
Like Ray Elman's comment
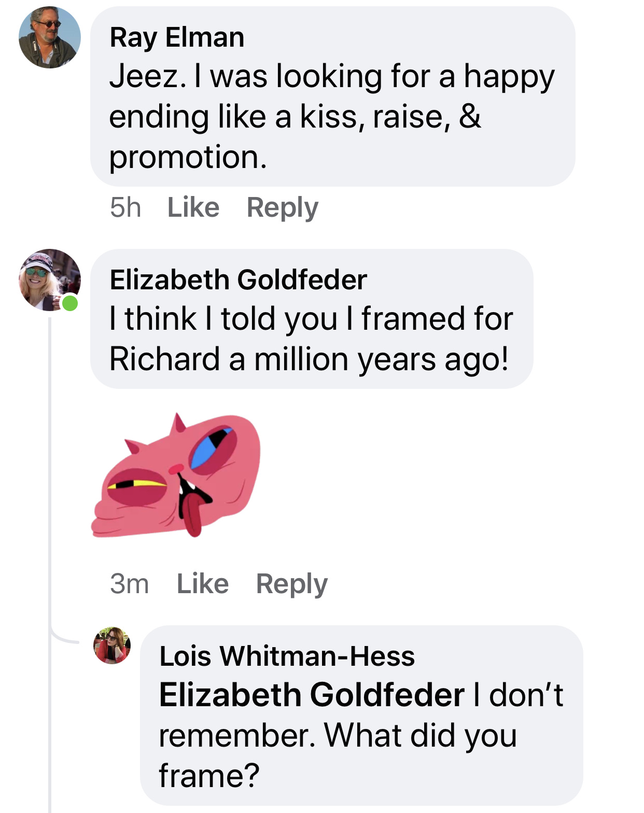(193, 207)
